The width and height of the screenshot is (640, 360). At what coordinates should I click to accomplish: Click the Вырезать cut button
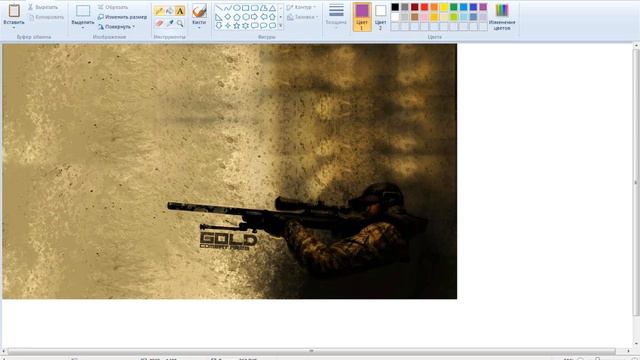(43, 7)
